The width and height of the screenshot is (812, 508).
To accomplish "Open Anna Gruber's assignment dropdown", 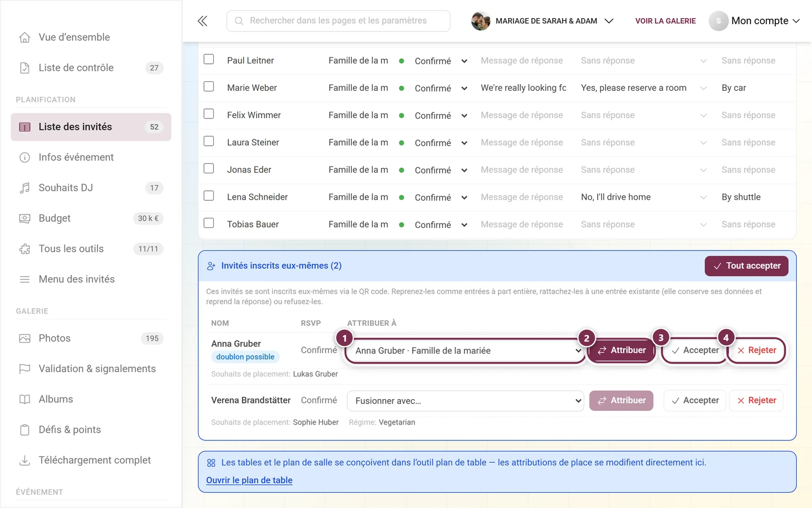I will click(x=465, y=351).
